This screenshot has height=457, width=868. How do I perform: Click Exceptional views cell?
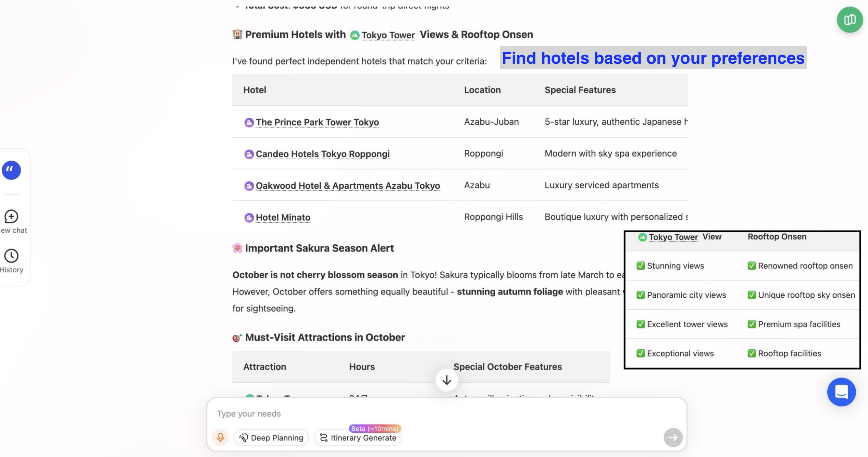(x=675, y=353)
